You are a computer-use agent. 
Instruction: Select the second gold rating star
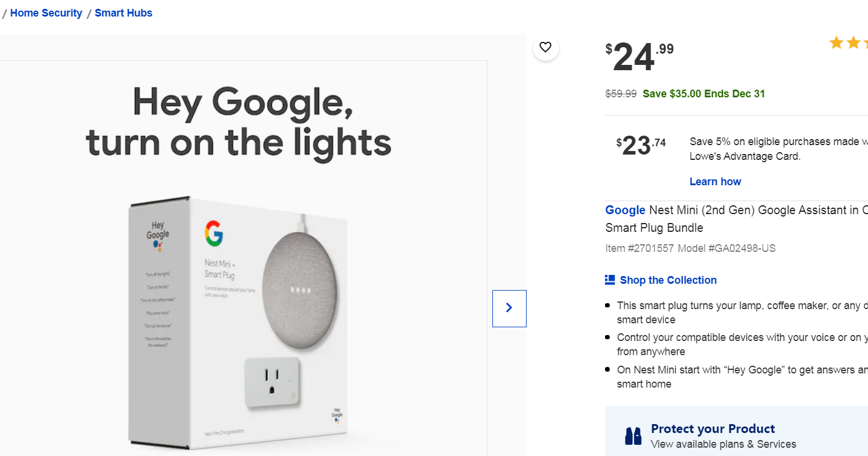coord(853,42)
